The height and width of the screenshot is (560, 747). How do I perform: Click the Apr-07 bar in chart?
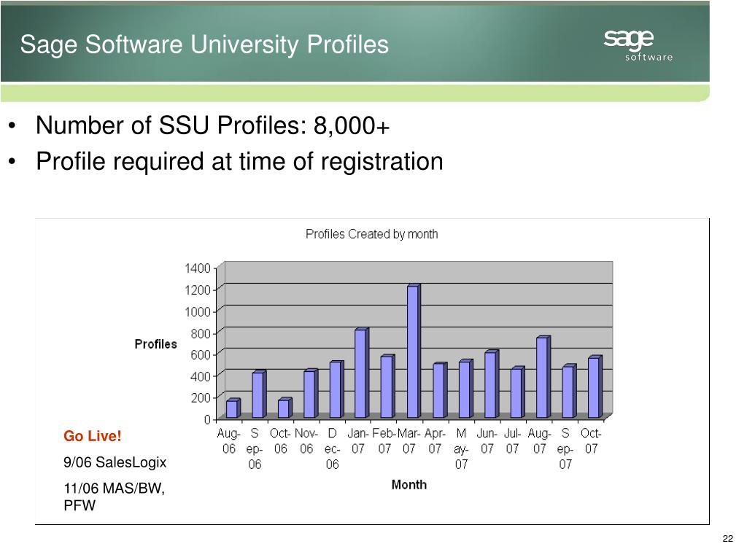pos(440,391)
